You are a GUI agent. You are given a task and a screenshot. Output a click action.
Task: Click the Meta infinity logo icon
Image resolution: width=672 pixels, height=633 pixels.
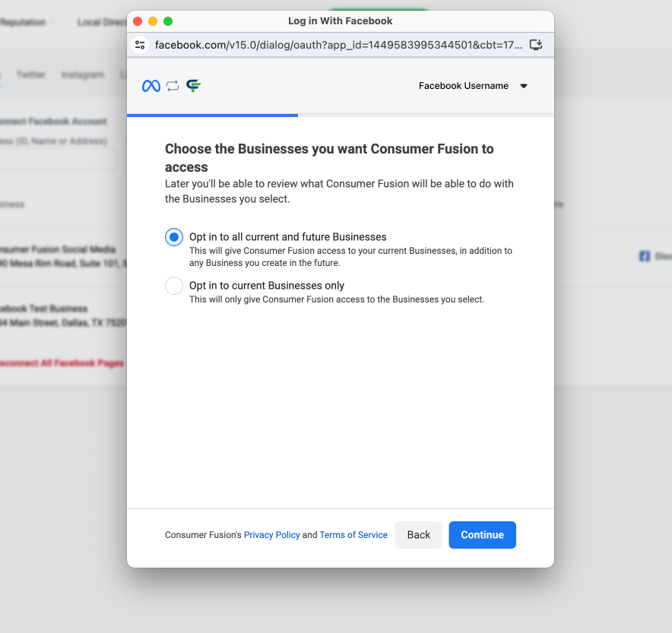click(x=151, y=86)
